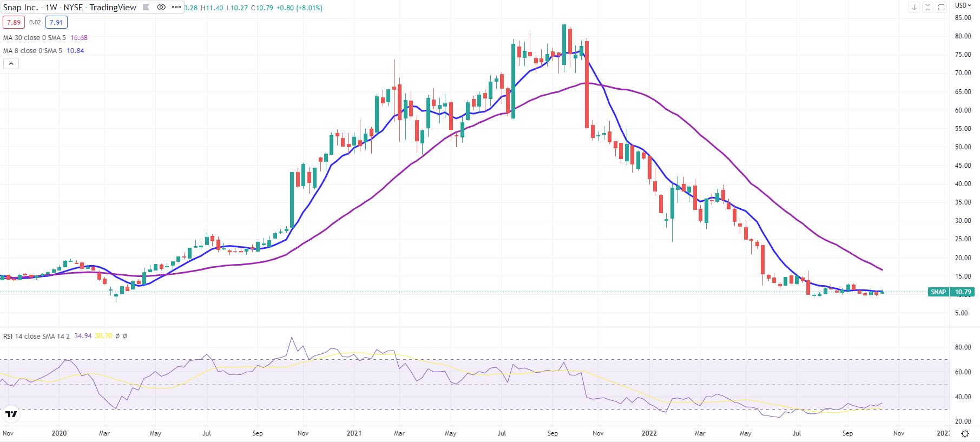Viewport: 980px width, 442px height.
Task: Select the MA 30 close indicator legend
Action: pyautogui.click(x=35, y=38)
